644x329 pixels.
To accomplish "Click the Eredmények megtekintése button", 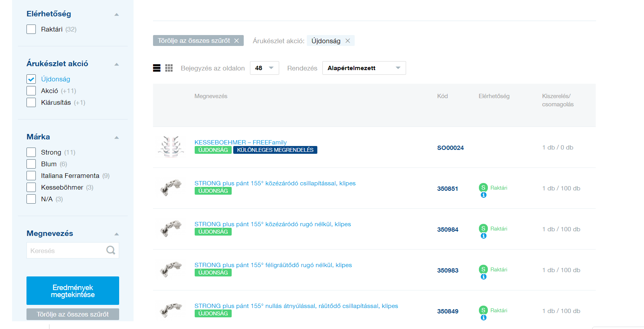I will click(73, 291).
